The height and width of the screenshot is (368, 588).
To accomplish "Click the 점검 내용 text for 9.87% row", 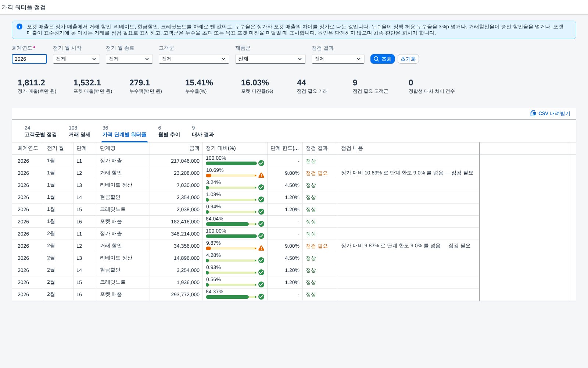I will coord(406,246).
